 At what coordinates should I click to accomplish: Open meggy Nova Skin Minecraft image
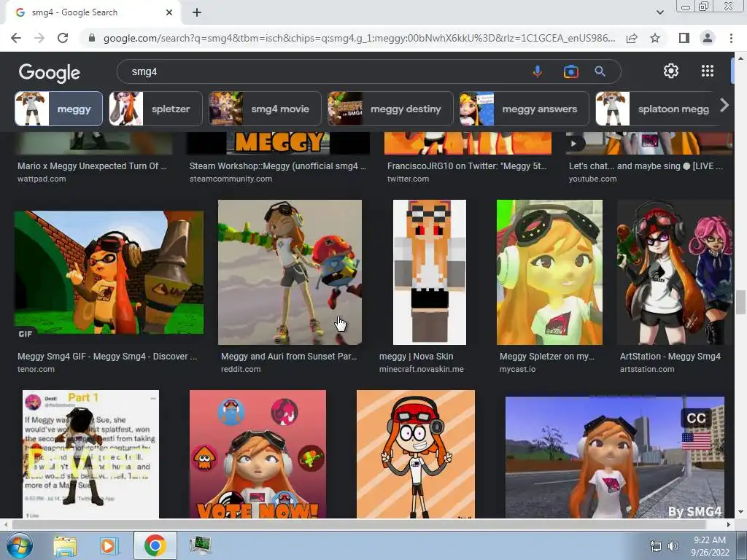coord(429,273)
